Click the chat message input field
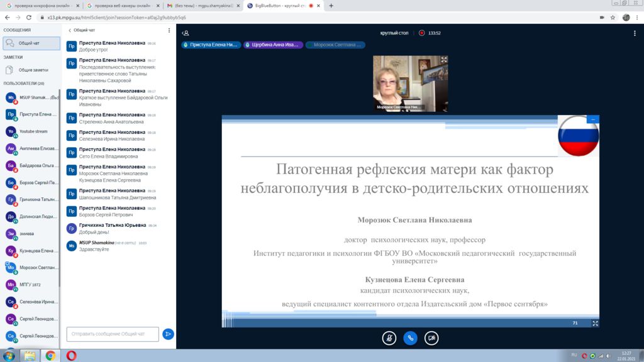Viewport: 644px width, 362px height. click(112, 334)
